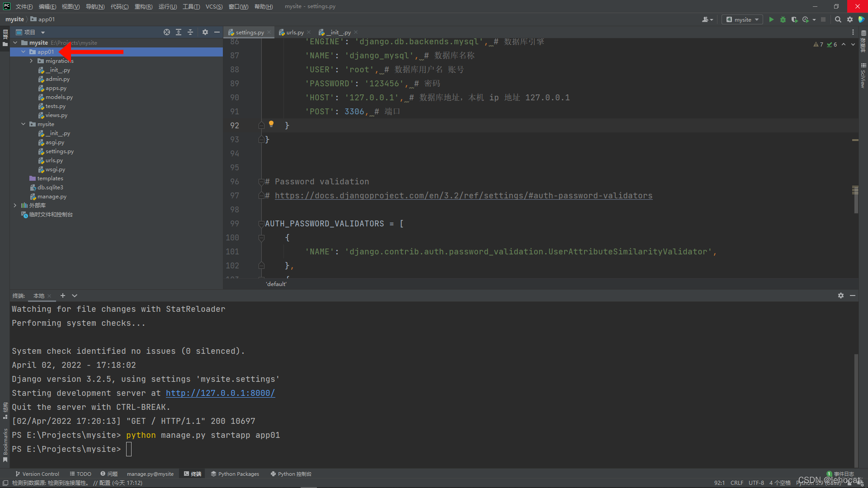
Task: Place cursor at the terminal prompt
Action: (x=129, y=449)
